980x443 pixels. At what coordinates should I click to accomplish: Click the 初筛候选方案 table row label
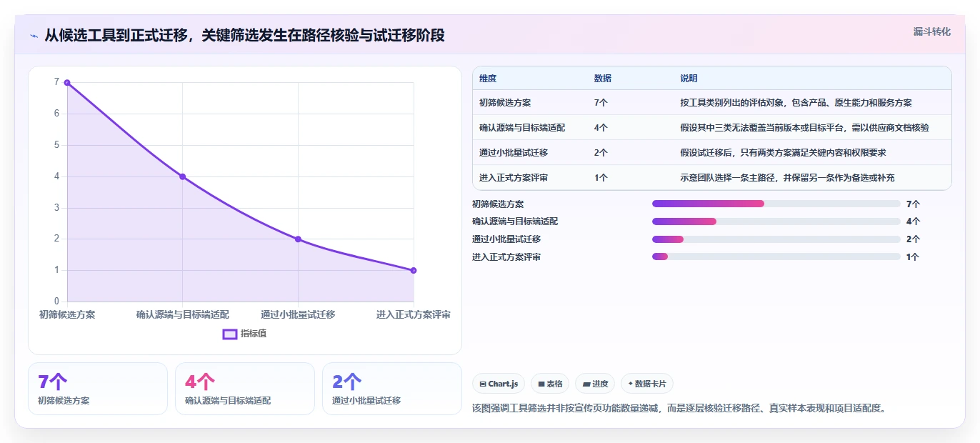tap(505, 103)
